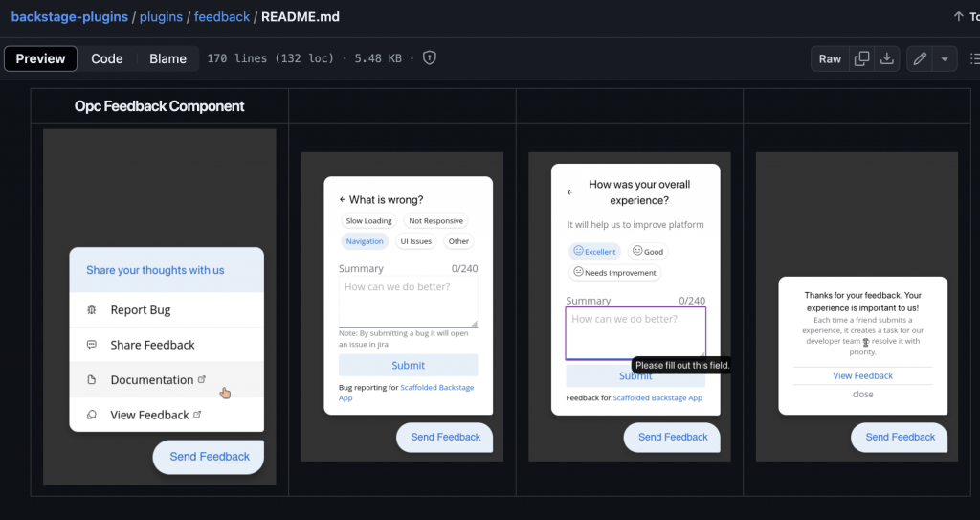Open the Raw file view

(x=830, y=58)
